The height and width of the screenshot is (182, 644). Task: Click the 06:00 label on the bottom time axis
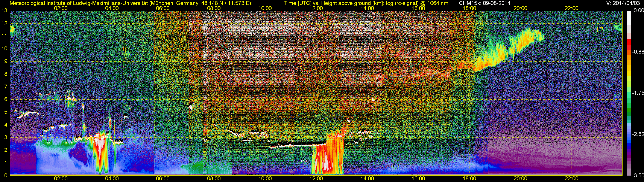(x=163, y=179)
